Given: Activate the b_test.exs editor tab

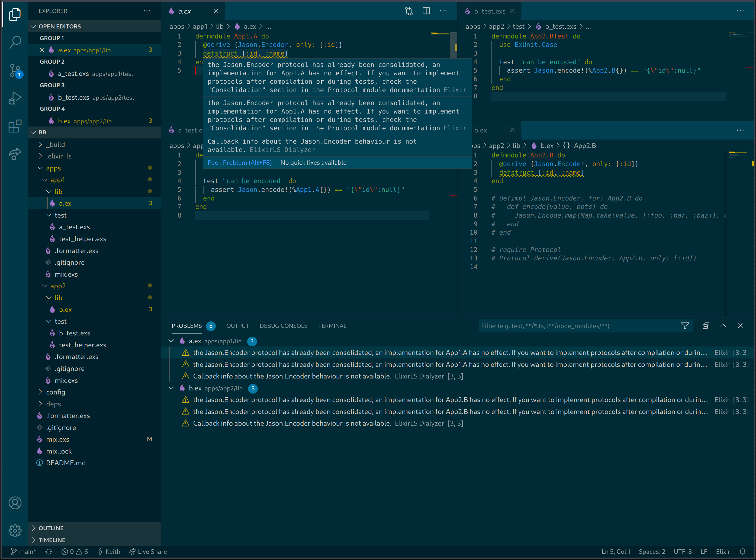Looking at the screenshot, I should [x=490, y=11].
